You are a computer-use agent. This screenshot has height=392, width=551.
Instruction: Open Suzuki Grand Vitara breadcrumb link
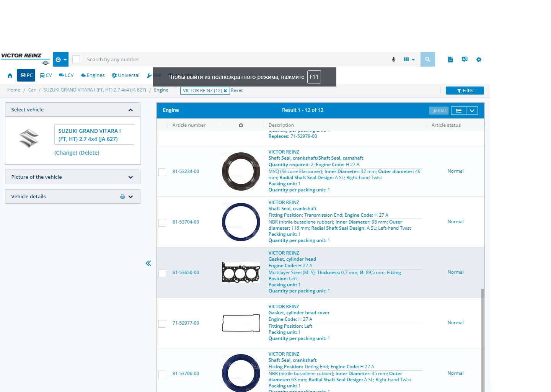[x=95, y=90]
